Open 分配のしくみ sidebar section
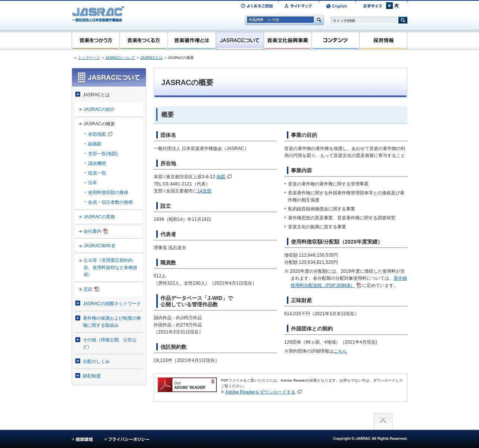This screenshot has width=479, height=448. coord(96,361)
